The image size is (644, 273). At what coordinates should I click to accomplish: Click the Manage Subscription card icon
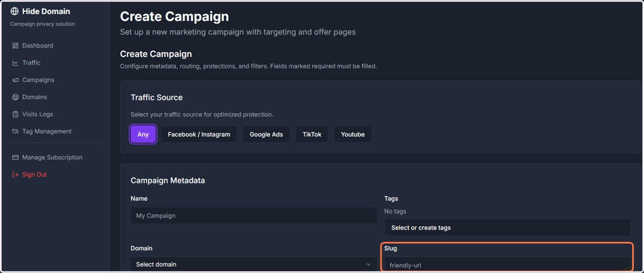(x=15, y=157)
